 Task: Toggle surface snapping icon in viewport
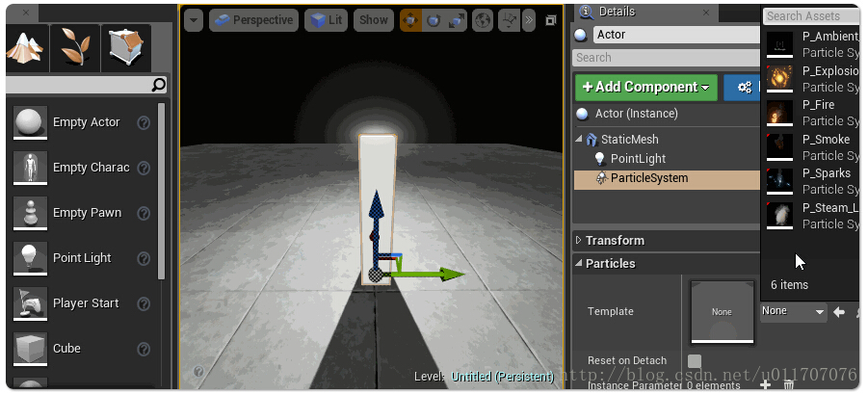pos(509,20)
